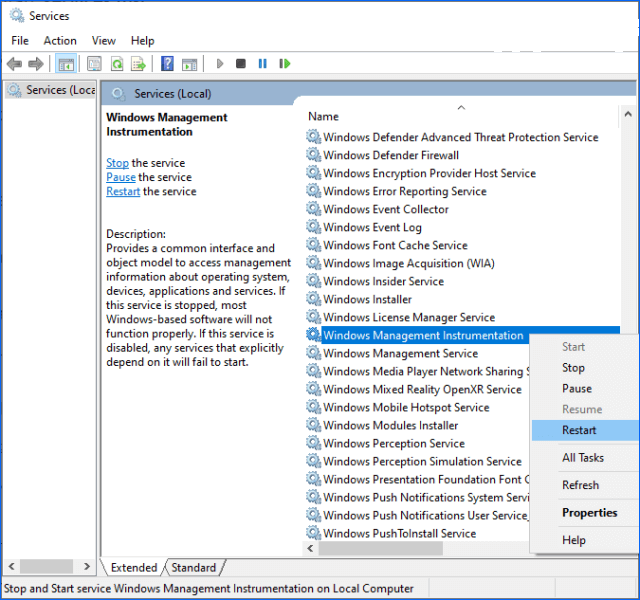Click the Restart the service link
Viewport: 640px width, 600px height.
123,191
